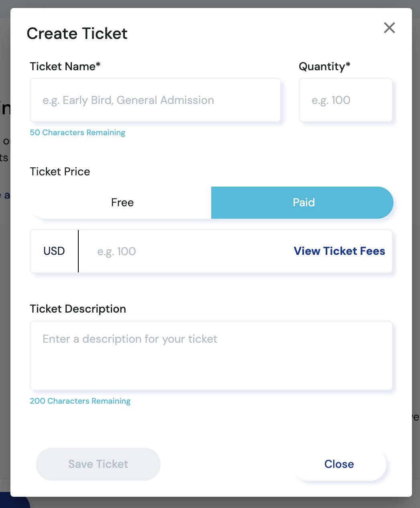The height and width of the screenshot is (508, 420).
Task: Click the Quantity* label
Action: click(324, 67)
